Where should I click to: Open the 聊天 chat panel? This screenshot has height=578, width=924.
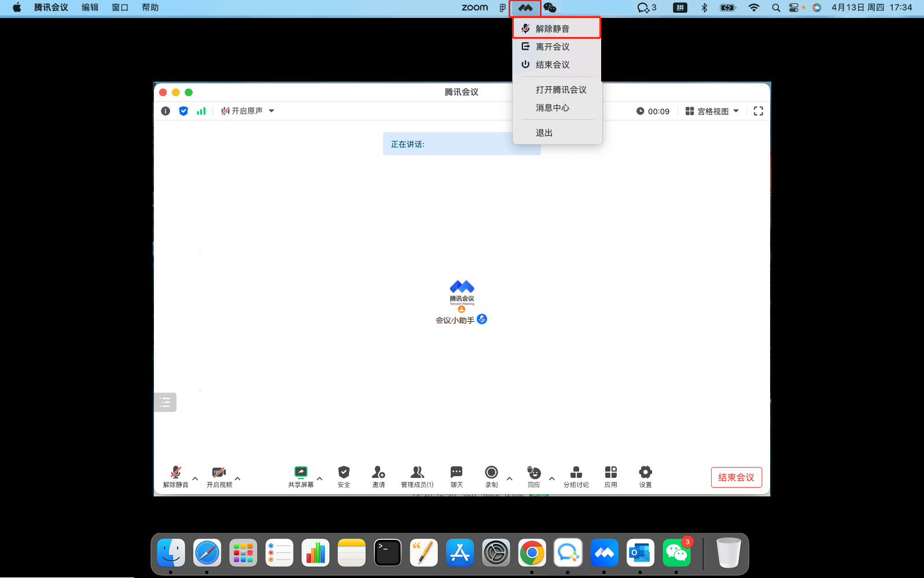tap(457, 477)
